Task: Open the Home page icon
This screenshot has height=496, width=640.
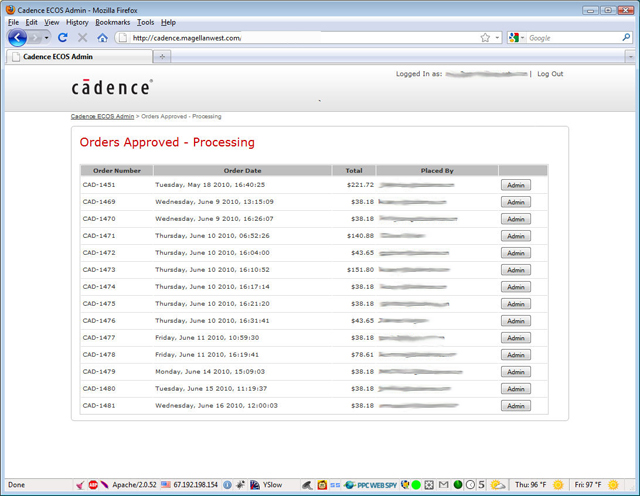Action: (102, 38)
